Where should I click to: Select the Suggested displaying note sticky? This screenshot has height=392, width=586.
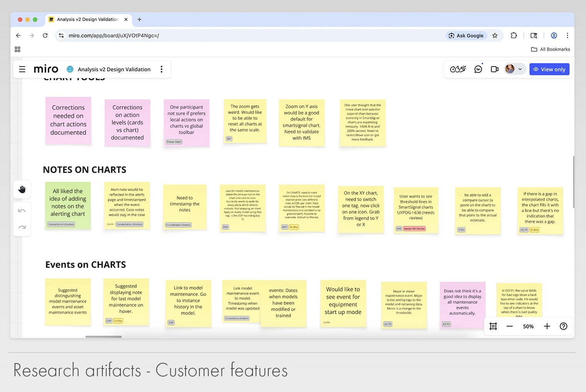[x=126, y=302]
